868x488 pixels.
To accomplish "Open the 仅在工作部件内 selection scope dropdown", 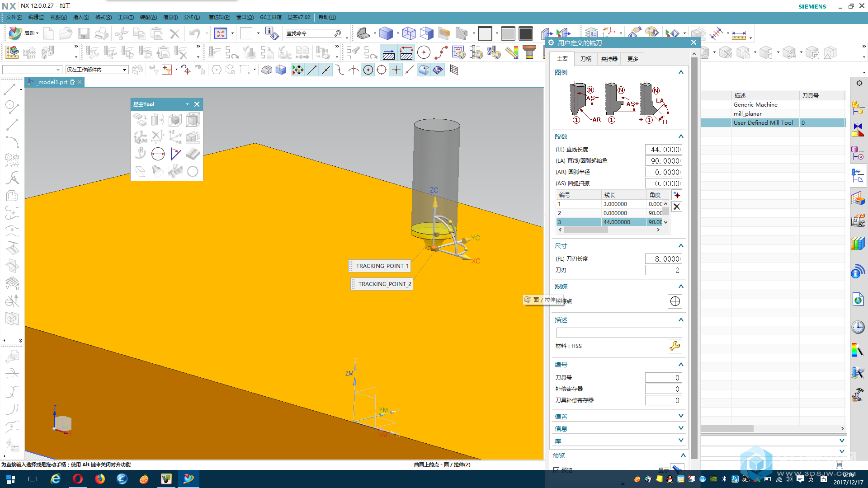I will coord(97,70).
